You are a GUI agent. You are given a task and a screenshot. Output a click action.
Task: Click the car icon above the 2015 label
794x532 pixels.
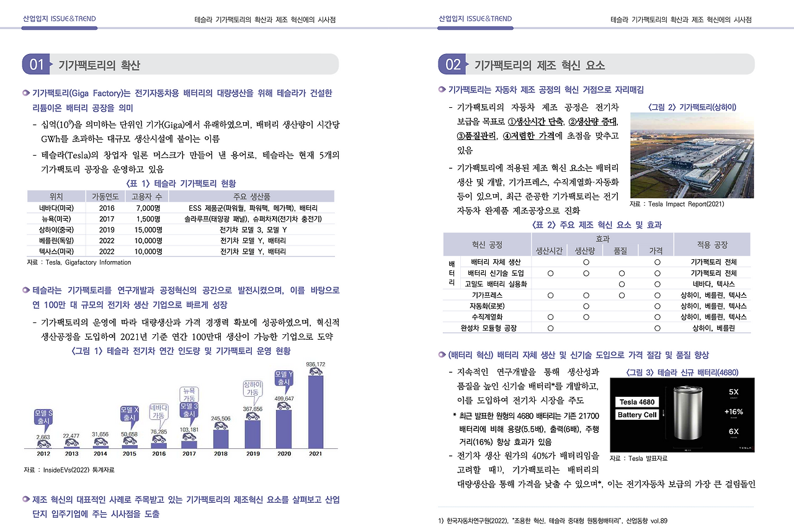[129, 441]
